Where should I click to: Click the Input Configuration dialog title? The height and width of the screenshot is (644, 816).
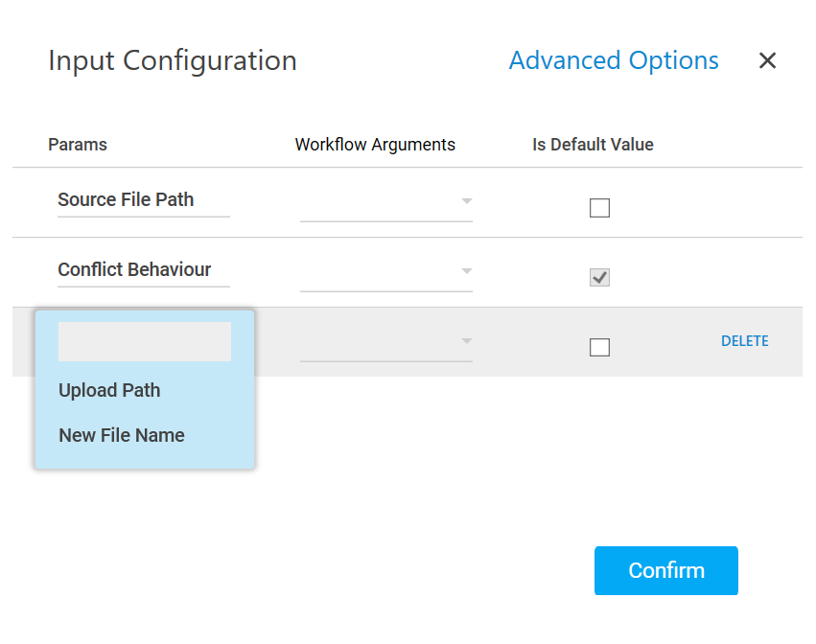point(173,60)
